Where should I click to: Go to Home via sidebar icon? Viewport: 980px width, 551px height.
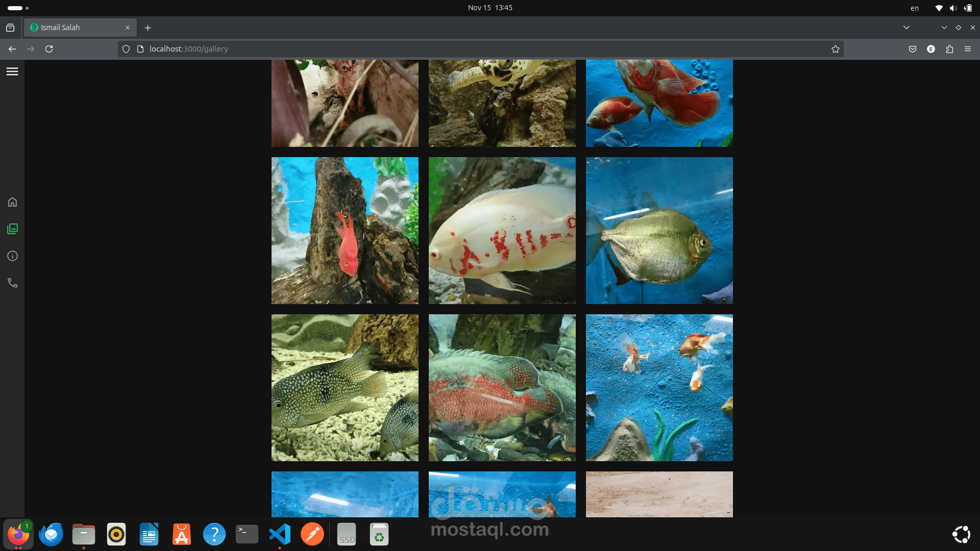12,202
